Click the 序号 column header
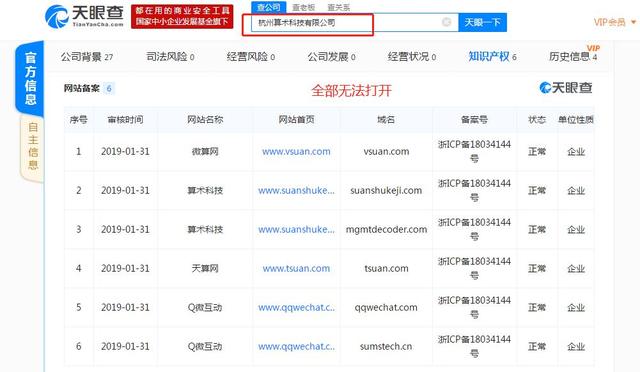 tap(79, 120)
